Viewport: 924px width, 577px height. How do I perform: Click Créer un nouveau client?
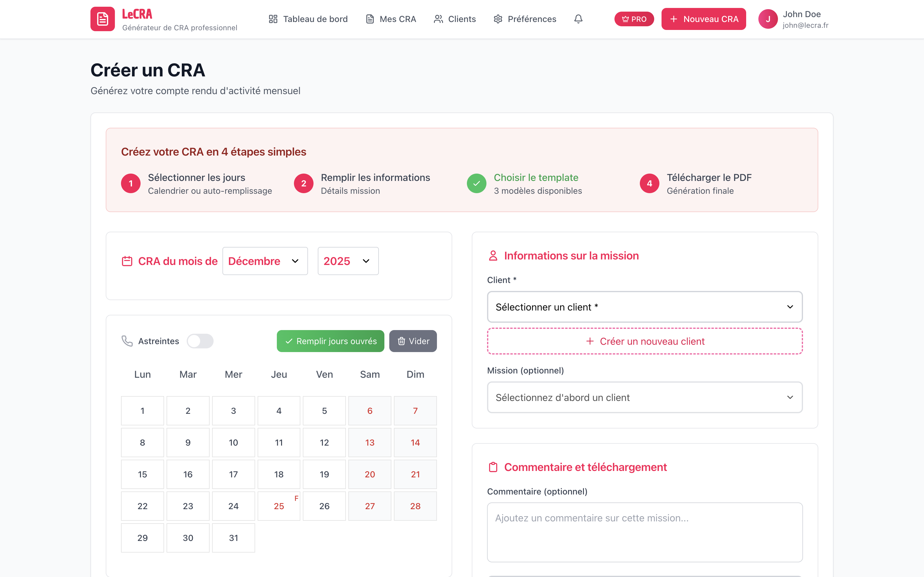644,341
